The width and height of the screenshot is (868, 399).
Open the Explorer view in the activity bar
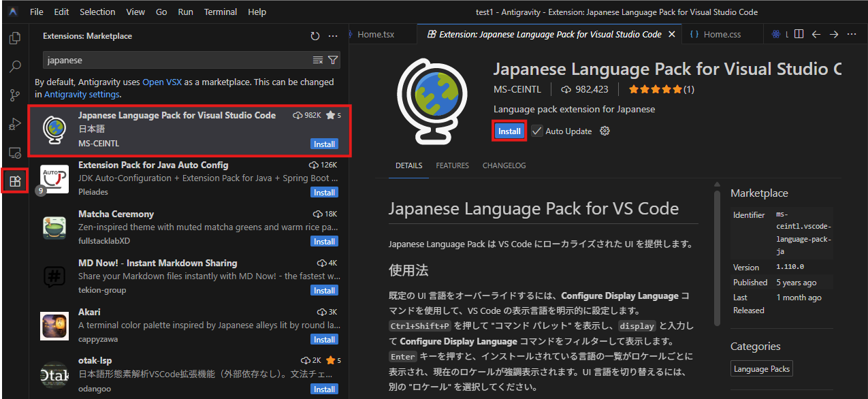pos(14,38)
